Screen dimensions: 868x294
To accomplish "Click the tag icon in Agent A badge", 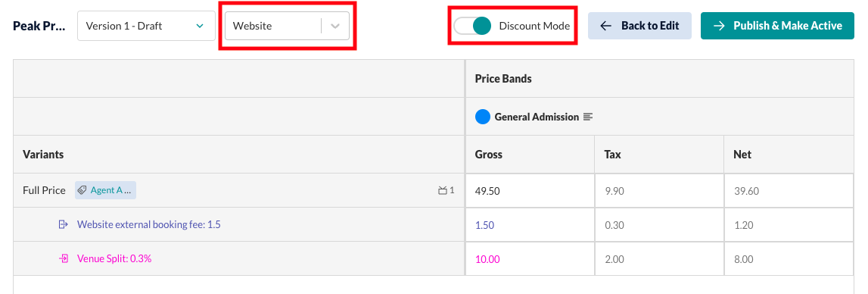I will coord(82,190).
